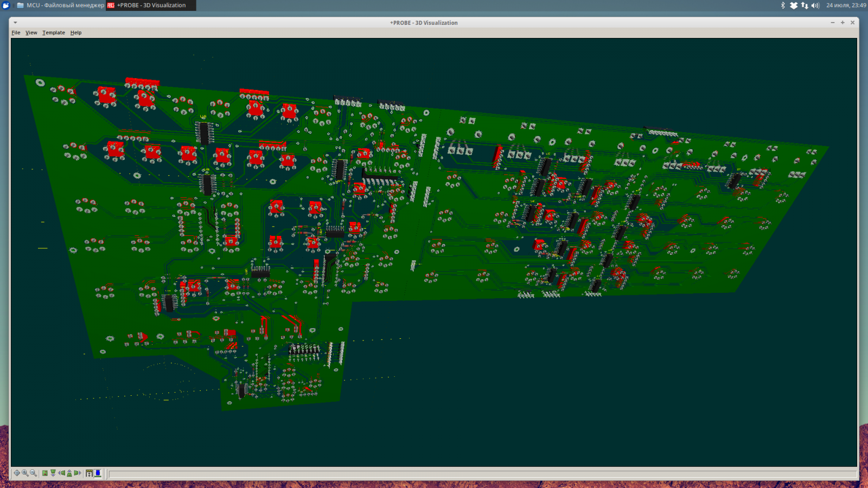Switch to the back view icon
Screen dimensions: 868x488
pos(69,473)
